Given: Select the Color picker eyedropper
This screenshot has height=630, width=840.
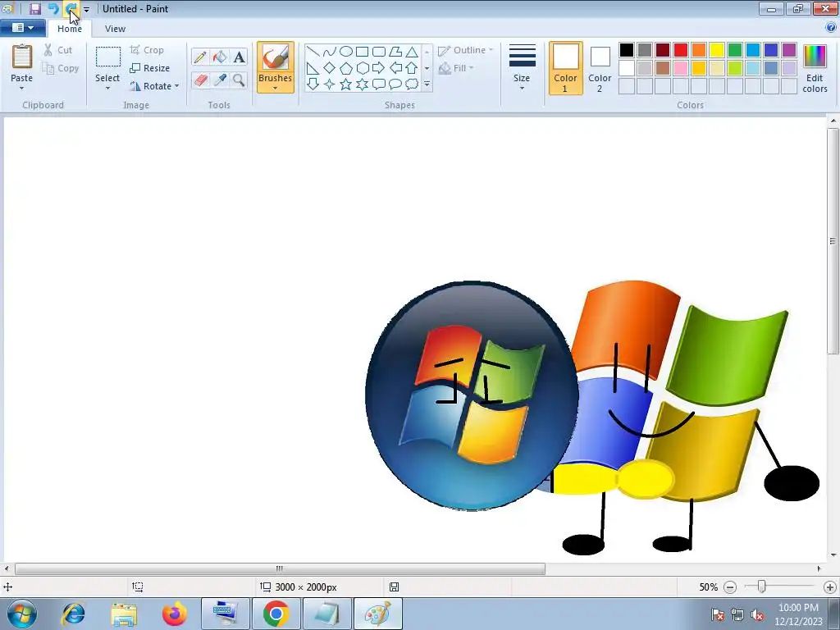Looking at the screenshot, I should coord(220,80).
